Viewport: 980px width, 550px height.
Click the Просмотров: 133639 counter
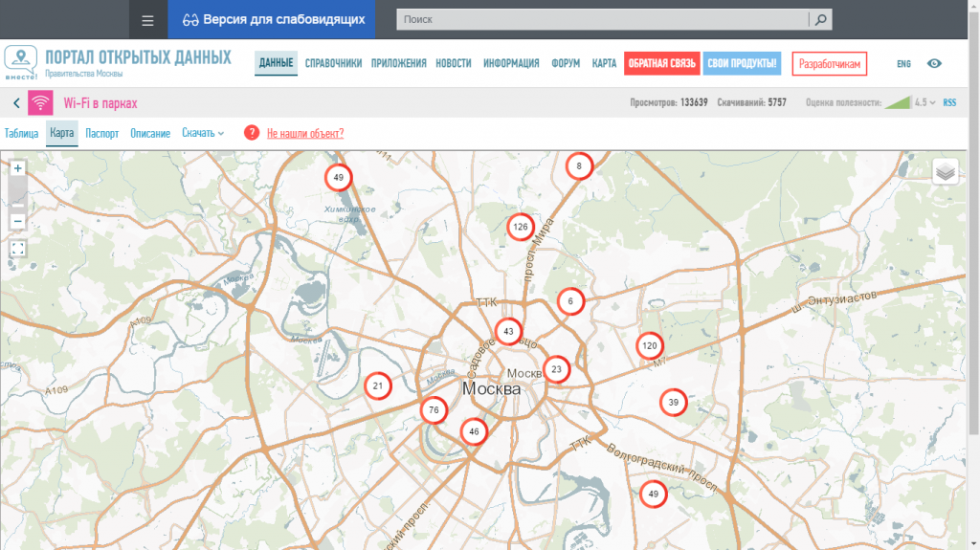669,102
